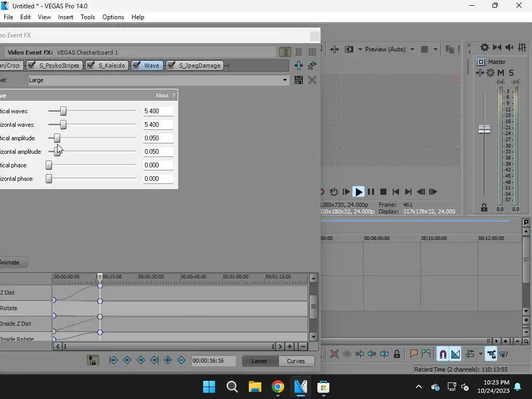Image resolution: width=532 pixels, height=399 pixels.
Task: Jump to first keyframe in FX timeline
Action: (x=114, y=361)
